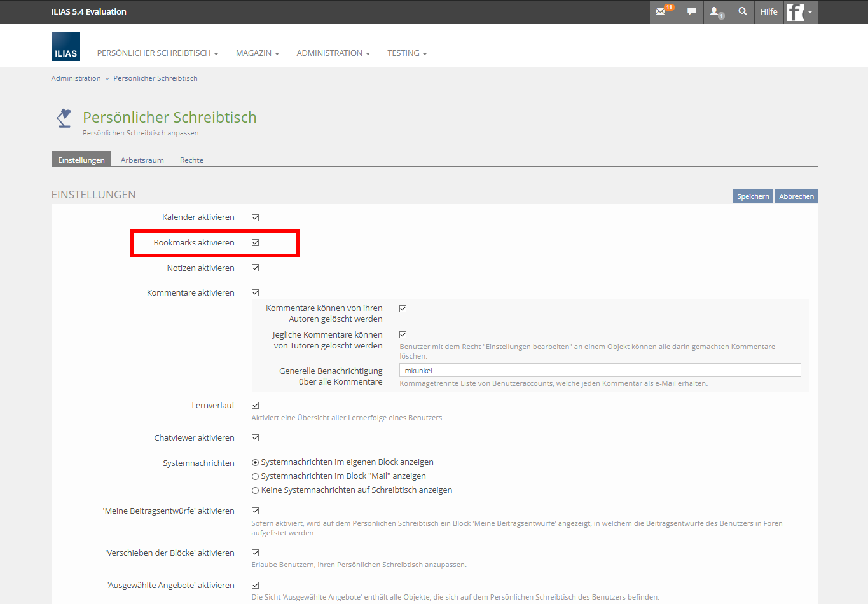Viewport: 868px width, 604px height.
Task: Click the ILIAS logo
Action: [x=65, y=47]
